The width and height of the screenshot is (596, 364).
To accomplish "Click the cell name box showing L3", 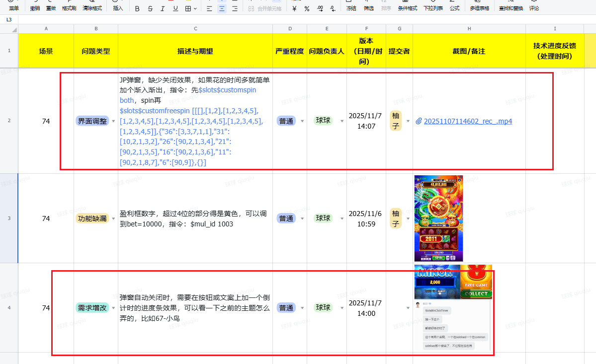I will [x=9, y=19].
